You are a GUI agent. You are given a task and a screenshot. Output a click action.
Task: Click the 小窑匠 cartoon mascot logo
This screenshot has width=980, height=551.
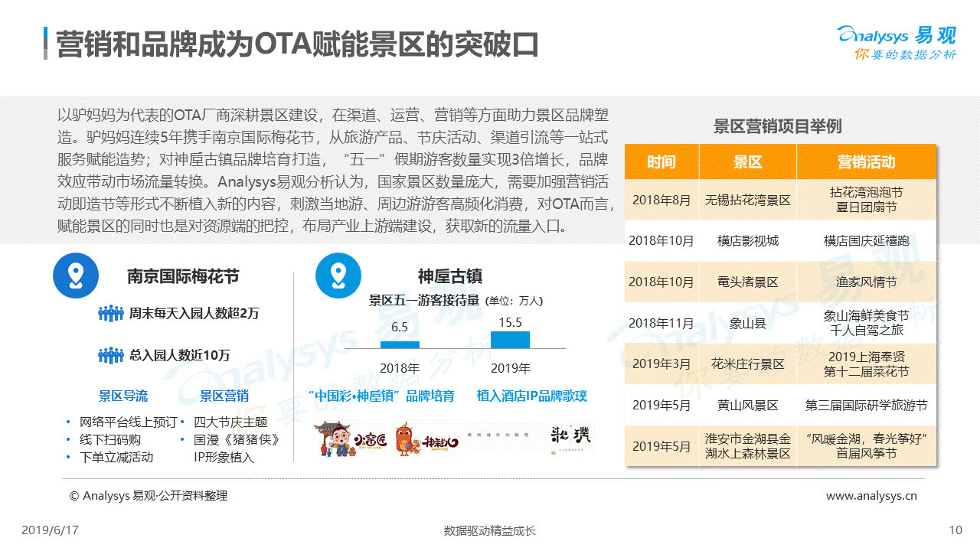349,439
